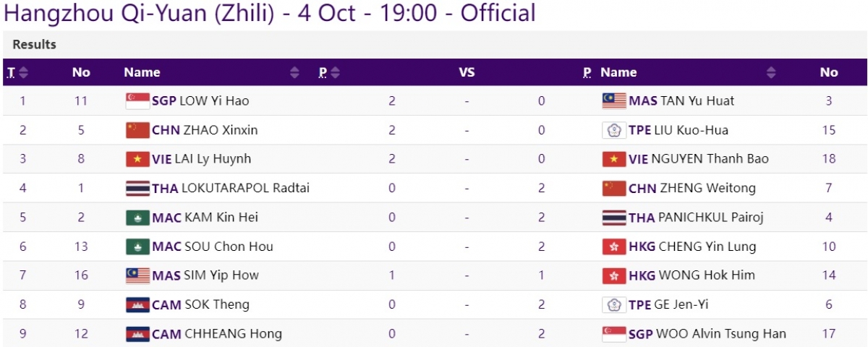Image resolution: width=868 pixels, height=347 pixels.
Task: Sort by left P column arrows
Action: point(335,72)
